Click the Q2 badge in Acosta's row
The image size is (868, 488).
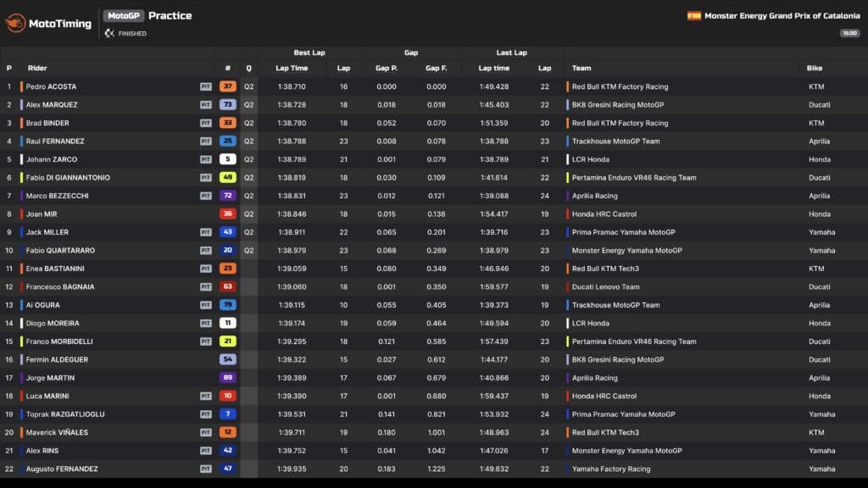click(249, 87)
